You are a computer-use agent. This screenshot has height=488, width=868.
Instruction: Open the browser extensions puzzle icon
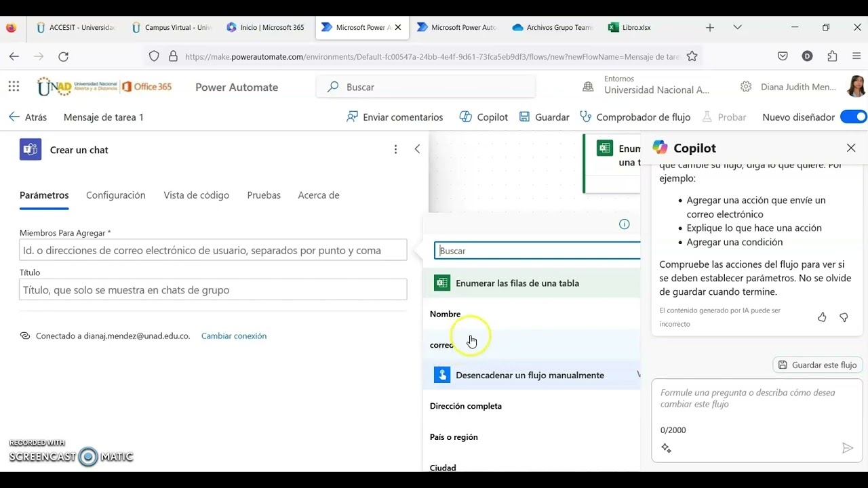click(832, 56)
